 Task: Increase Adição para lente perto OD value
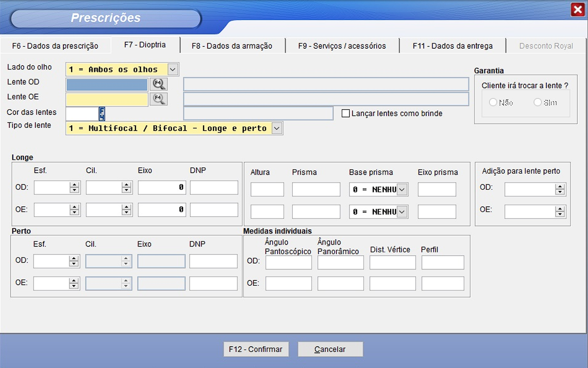point(560,187)
